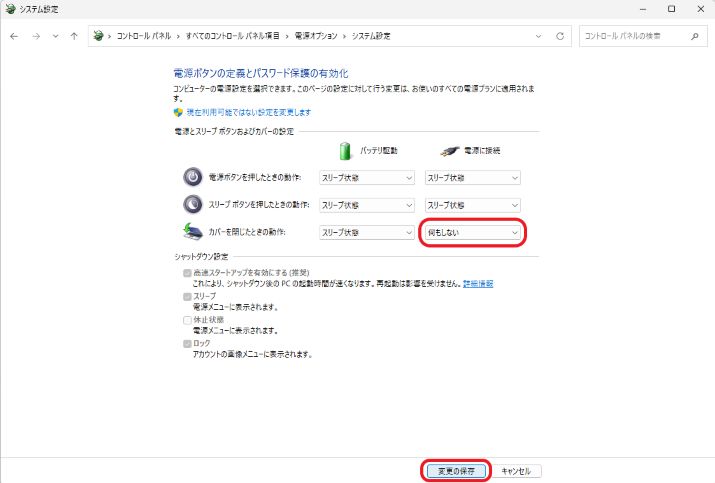This screenshot has height=483, width=715.
Task: Open power button battery action dropdown
Action: click(x=367, y=178)
